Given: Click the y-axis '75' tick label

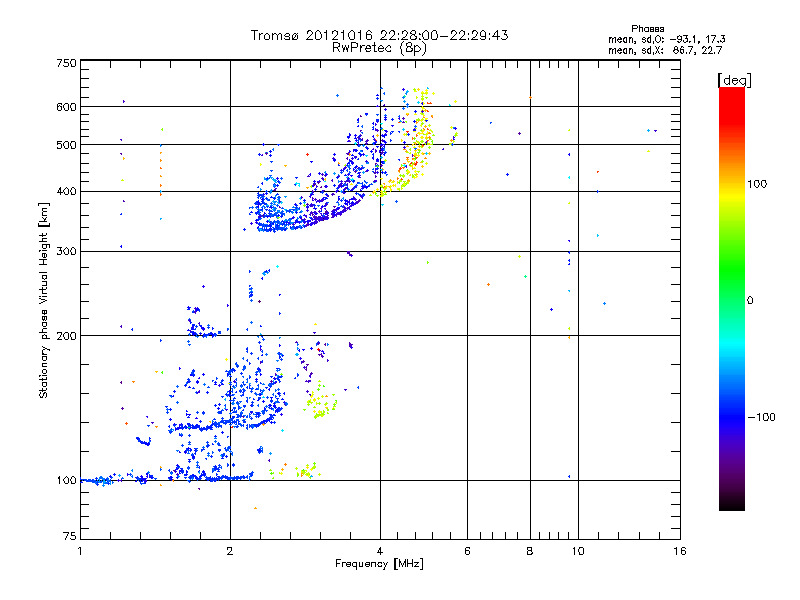Looking at the screenshot, I should [x=70, y=536].
